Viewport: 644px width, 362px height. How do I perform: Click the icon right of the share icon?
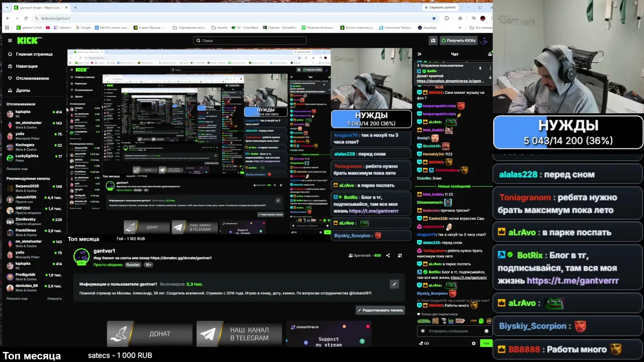tap(400, 255)
